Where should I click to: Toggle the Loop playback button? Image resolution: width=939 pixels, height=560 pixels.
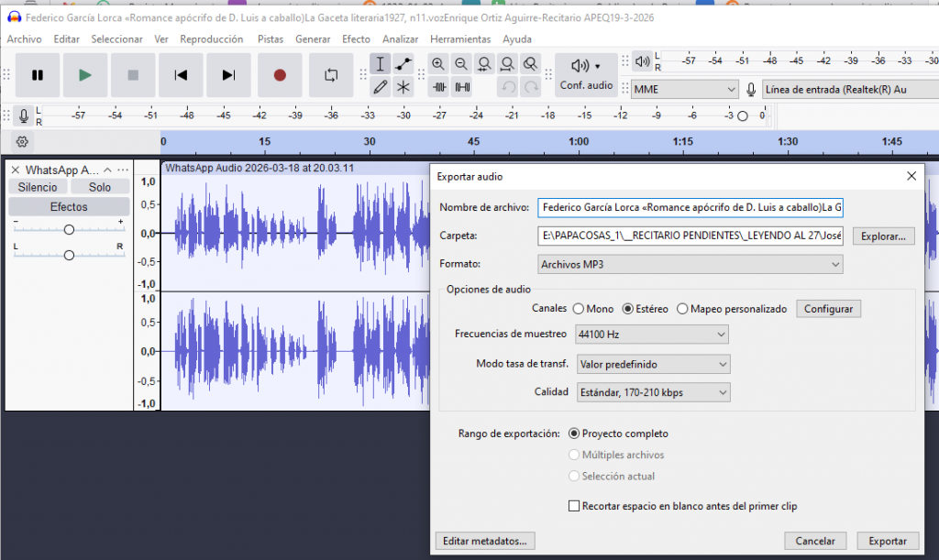331,75
